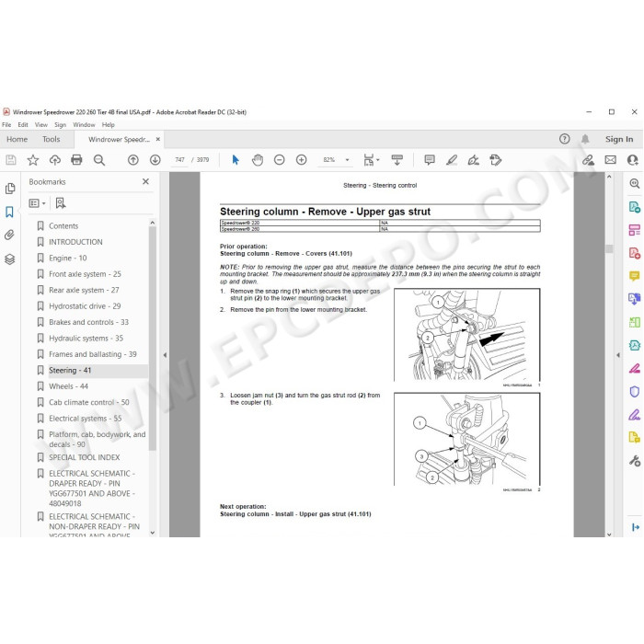Image resolution: width=644 pixels, height=644 pixels.
Task: Select the Highlight text pen
Action: [x=452, y=160]
